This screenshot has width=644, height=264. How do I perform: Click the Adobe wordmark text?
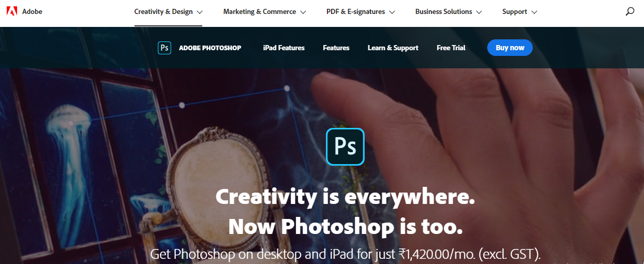(32, 11)
